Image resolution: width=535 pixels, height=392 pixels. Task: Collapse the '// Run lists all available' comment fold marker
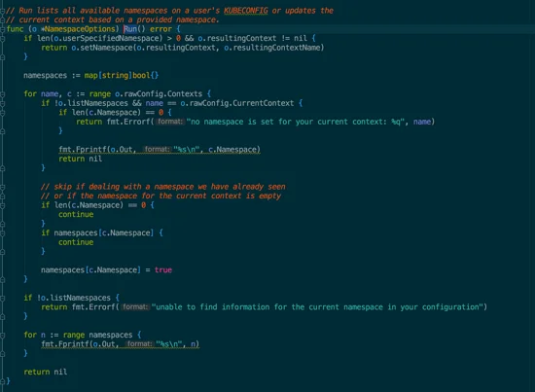click(2, 11)
